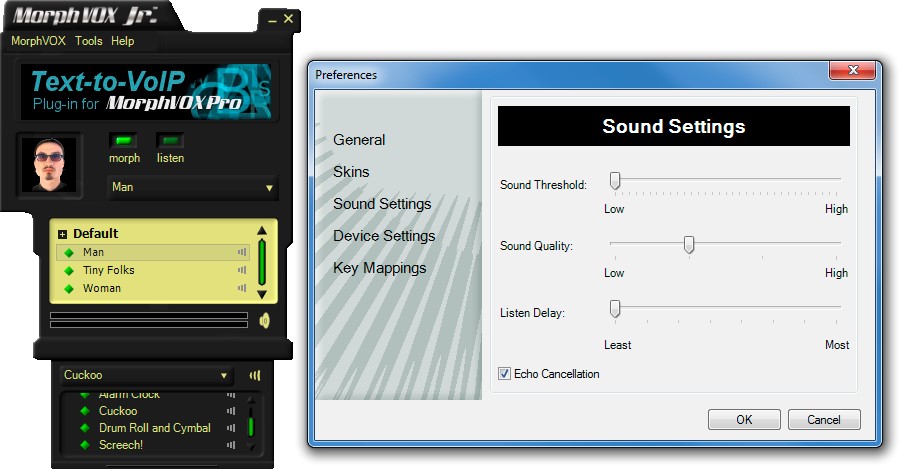901x469 pixels.
Task: Play icon beside Cuckoo effect row
Action: [x=231, y=411]
